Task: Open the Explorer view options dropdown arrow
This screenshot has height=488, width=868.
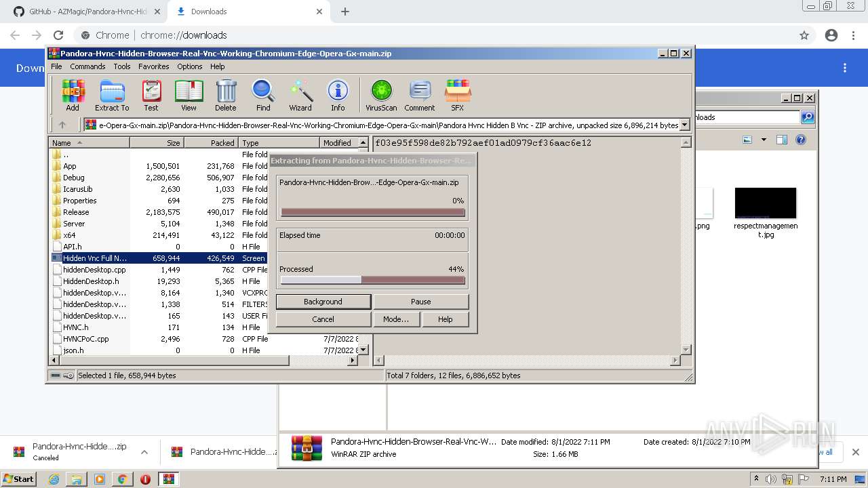Action: pyautogui.click(x=764, y=140)
